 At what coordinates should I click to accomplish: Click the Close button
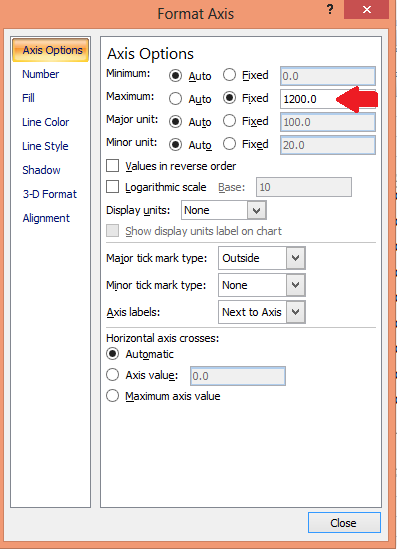coord(344,523)
